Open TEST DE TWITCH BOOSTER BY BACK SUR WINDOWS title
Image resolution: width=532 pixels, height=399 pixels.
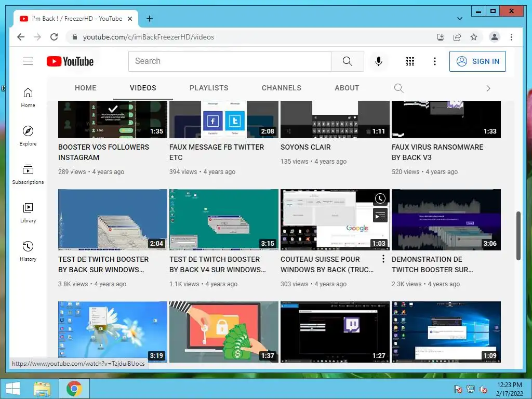103,264
